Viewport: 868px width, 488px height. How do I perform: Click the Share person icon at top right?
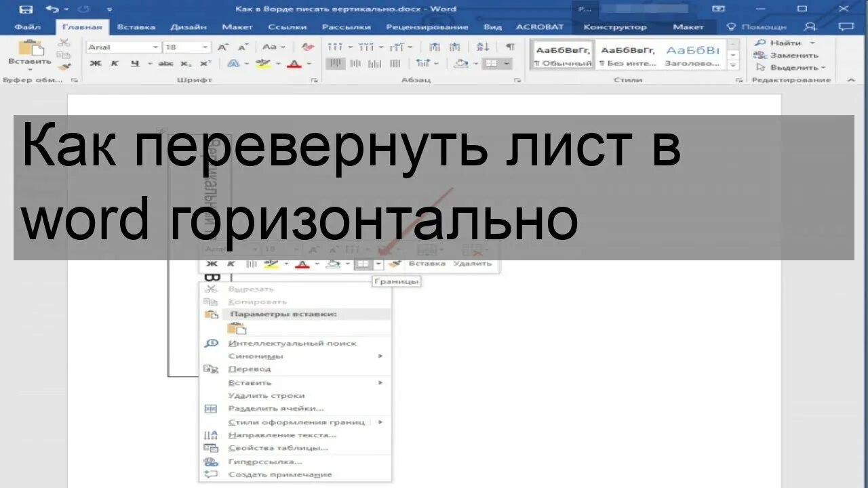[x=810, y=26]
